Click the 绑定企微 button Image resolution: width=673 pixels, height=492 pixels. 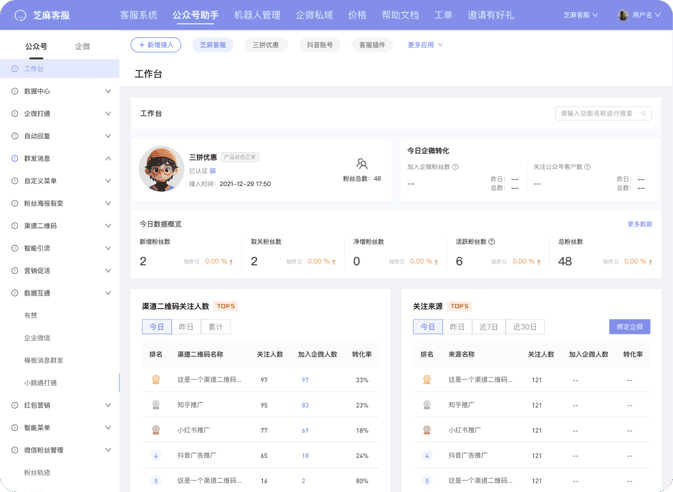click(629, 327)
